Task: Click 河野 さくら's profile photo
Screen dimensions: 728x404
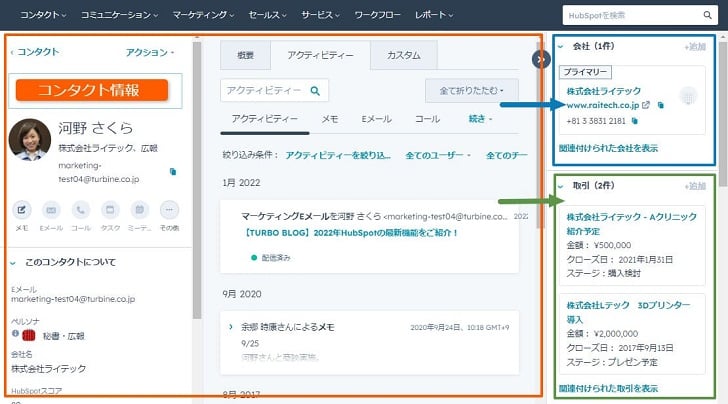Action: tap(30, 139)
